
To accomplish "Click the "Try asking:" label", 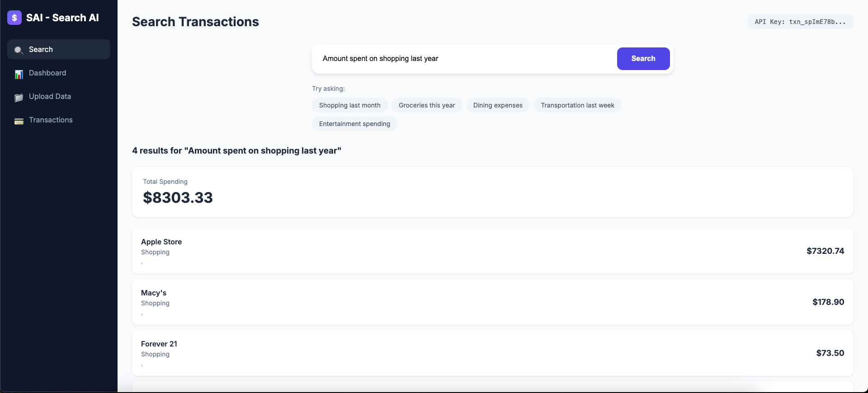I will coord(328,89).
